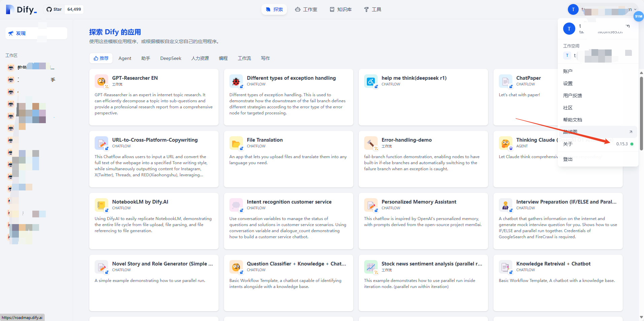Open Stock news sentiment analysis card title
Image resolution: width=644 pixels, height=321 pixels.
pyautogui.click(x=432, y=264)
